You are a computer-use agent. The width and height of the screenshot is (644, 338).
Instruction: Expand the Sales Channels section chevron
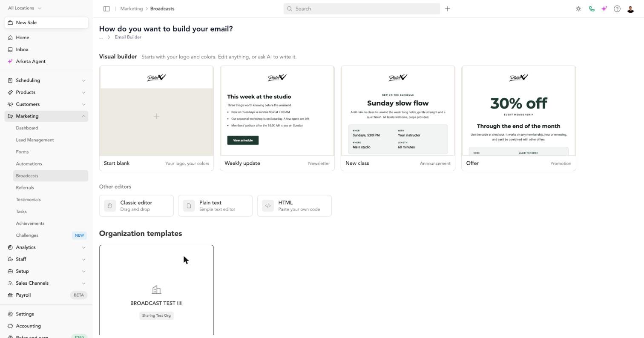coord(83,283)
